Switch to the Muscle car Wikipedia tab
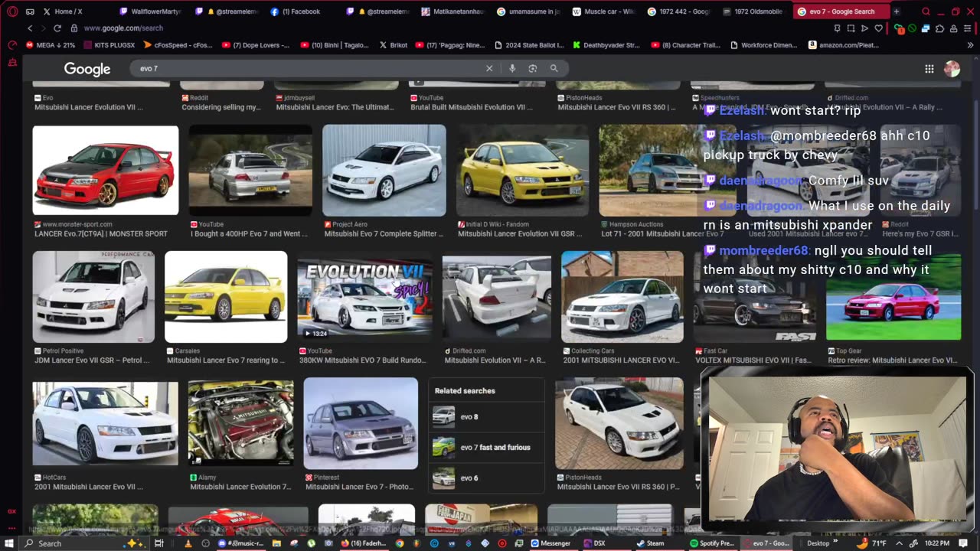980x551 pixels. [603, 11]
